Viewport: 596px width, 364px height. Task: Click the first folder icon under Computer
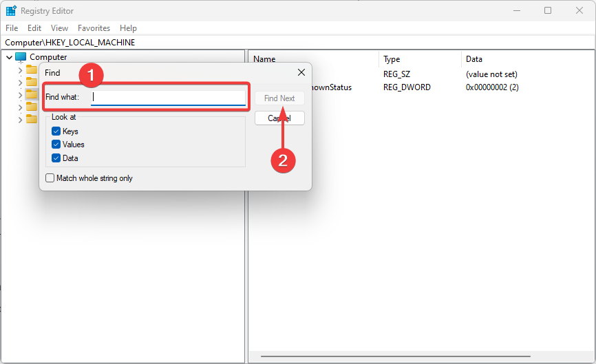32,69
